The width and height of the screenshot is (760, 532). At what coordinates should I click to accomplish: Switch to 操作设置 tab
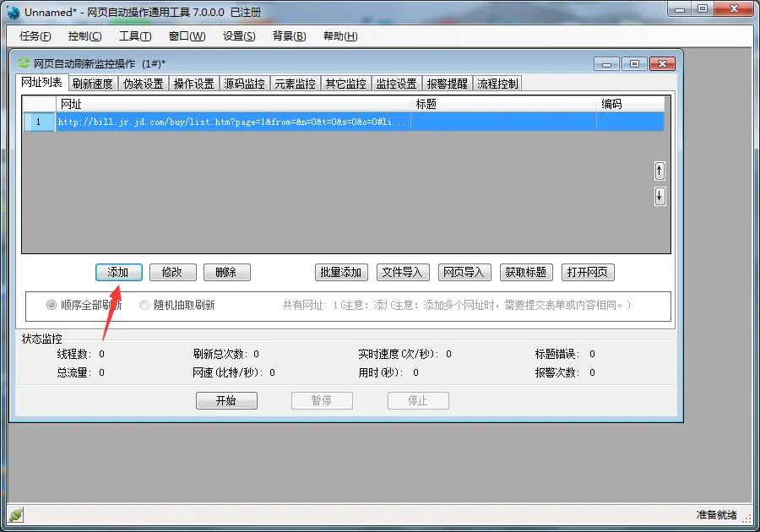coord(194,84)
